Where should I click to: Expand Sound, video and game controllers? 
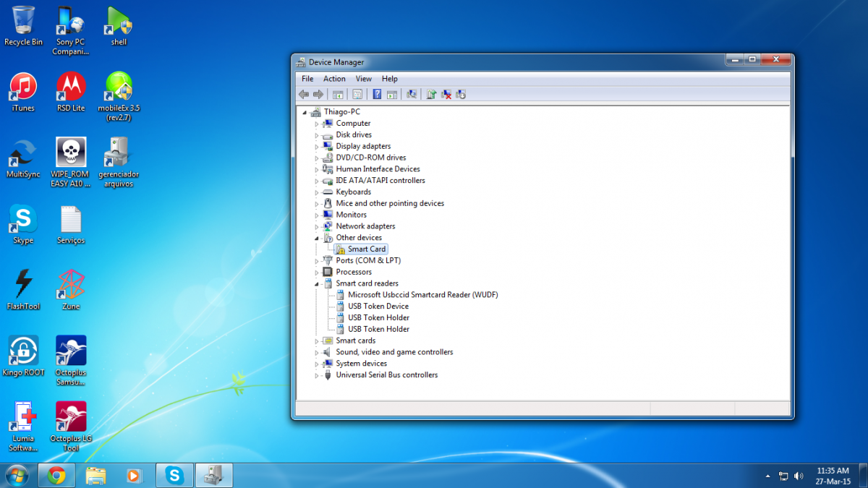point(317,352)
